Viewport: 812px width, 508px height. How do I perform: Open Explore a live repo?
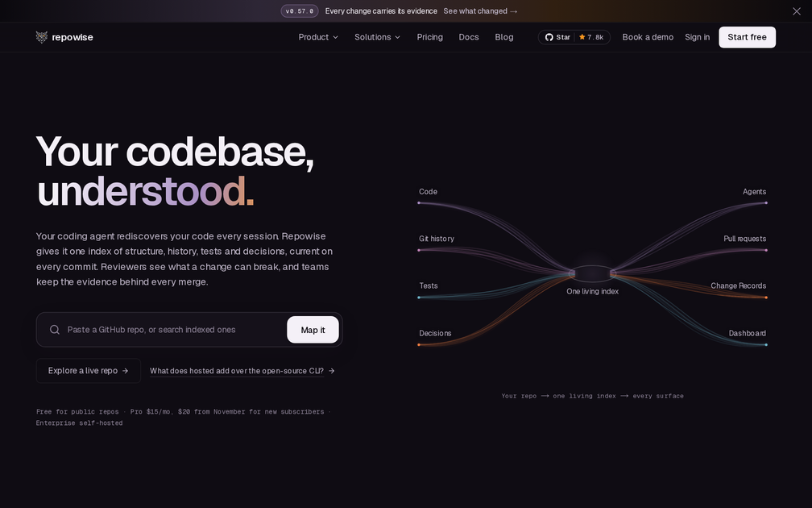tap(88, 371)
